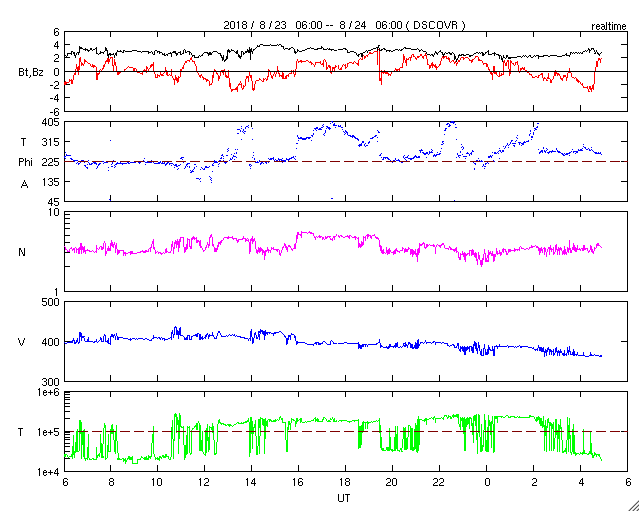Screen dimensions: 640x512
Task: Click the "-2" tick of the Bt,Bz panel
Action: (55, 85)
